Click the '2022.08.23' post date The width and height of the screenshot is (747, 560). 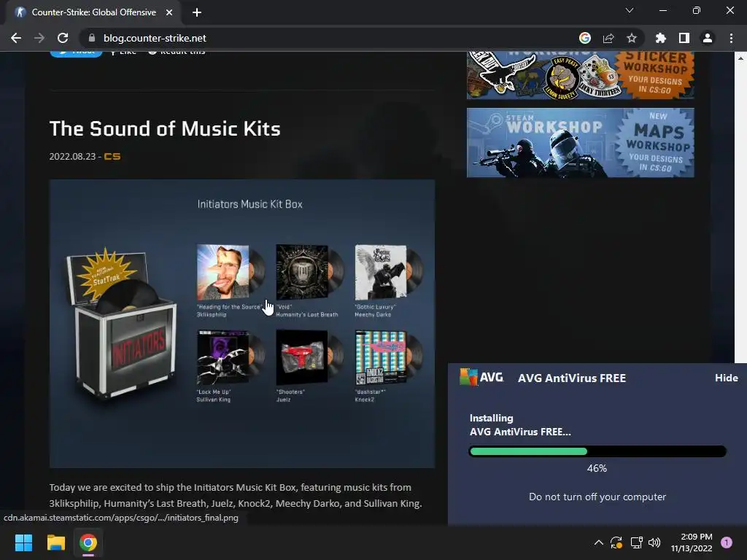[x=72, y=156]
